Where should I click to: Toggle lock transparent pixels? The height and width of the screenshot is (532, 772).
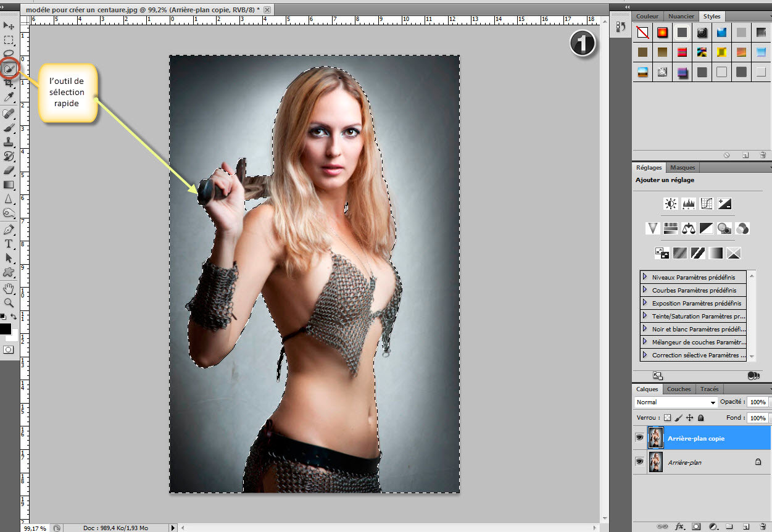click(667, 418)
